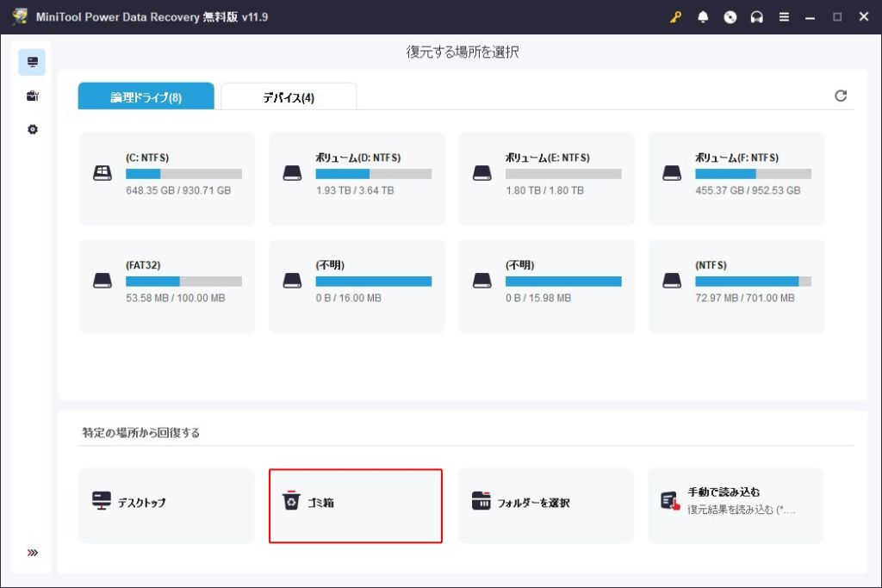The width and height of the screenshot is (882, 588).
Task: Choose the ボリューム(D: NTFS) drive
Action: point(357,178)
